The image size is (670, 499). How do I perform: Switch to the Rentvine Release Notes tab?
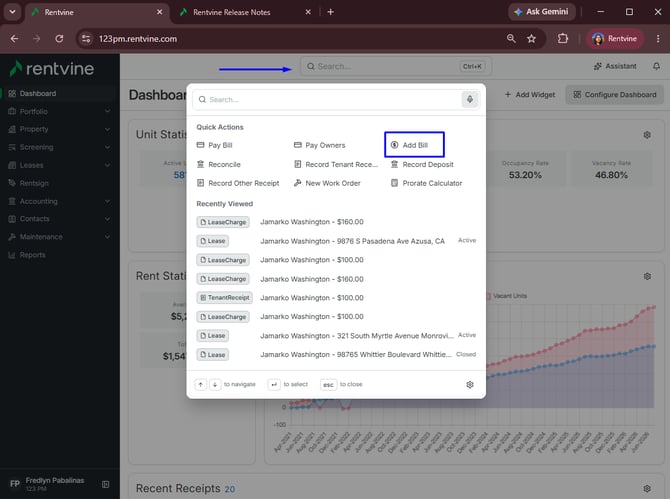point(244,12)
